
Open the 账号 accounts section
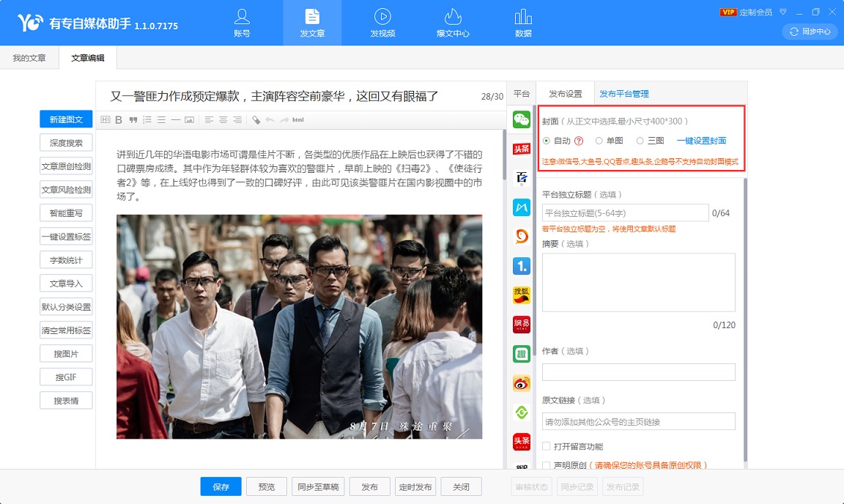pyautogui.click(x=242, y=23)
